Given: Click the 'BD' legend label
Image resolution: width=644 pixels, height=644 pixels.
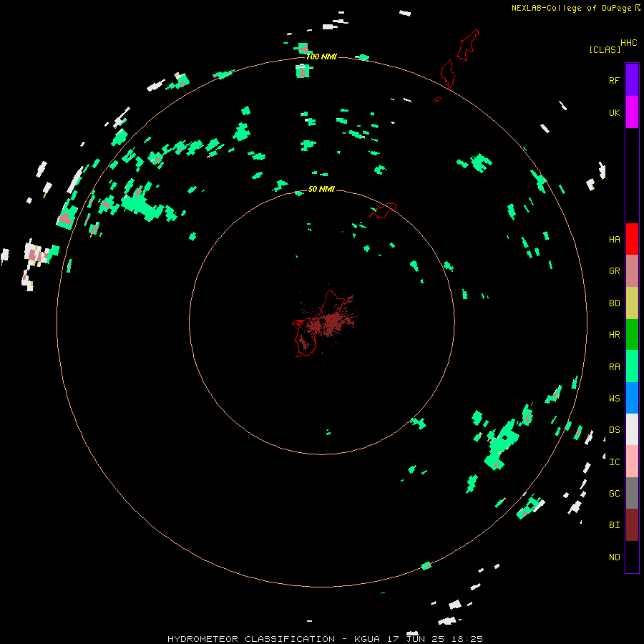Looking at the screenshot, I should (614, 303).
